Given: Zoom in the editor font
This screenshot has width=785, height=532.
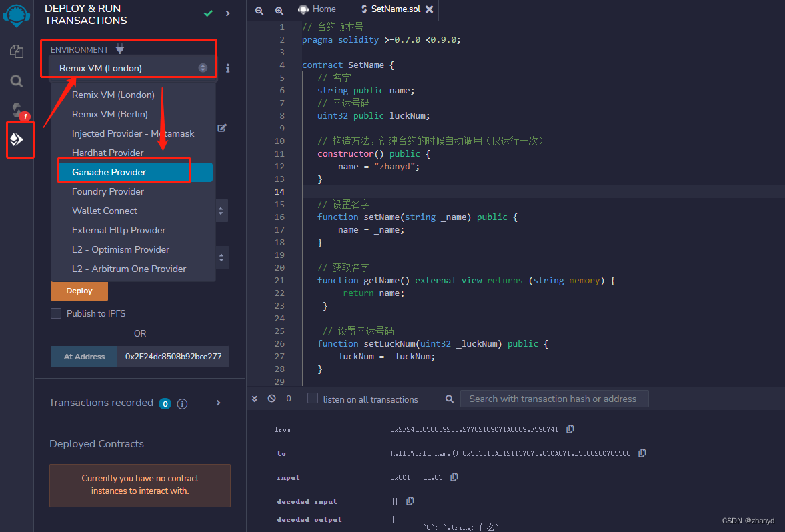Looking at the screenshot, I should [279, 10].
